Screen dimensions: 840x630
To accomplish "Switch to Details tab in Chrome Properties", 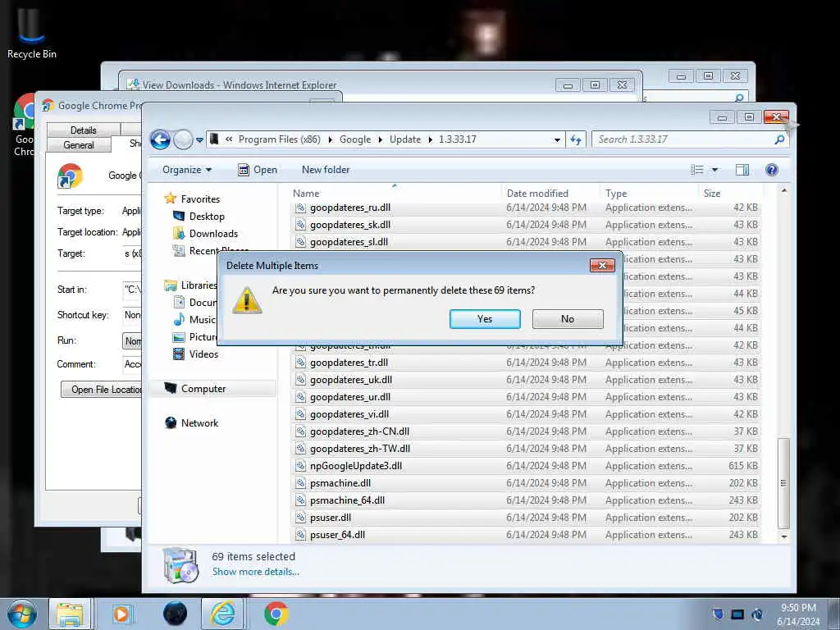I will point(83,130).
